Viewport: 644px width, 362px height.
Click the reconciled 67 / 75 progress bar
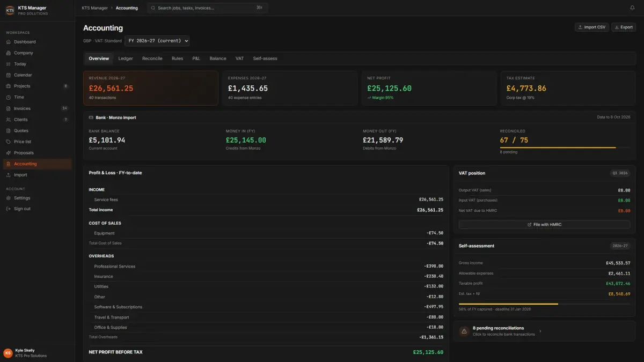pyautogui.click(x=565, y=147)
